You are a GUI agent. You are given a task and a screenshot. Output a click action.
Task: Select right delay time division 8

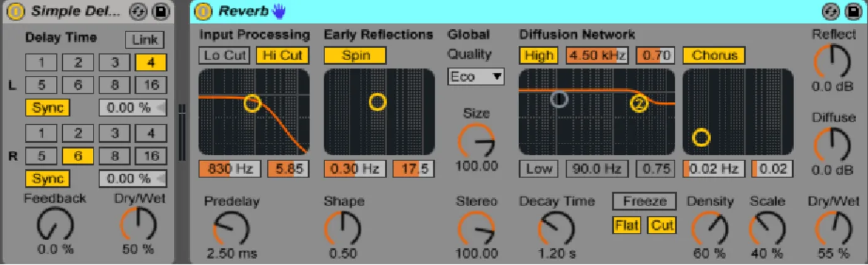tap(114, 156)
